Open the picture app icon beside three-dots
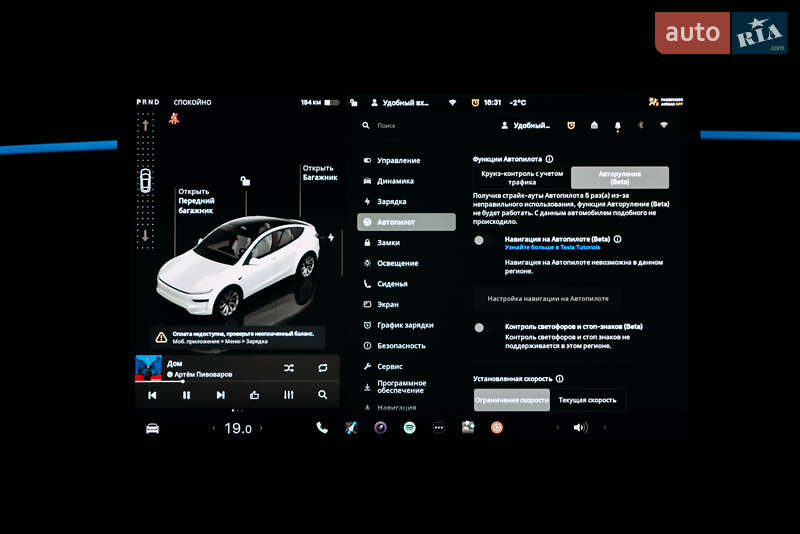 pos(468,427)
